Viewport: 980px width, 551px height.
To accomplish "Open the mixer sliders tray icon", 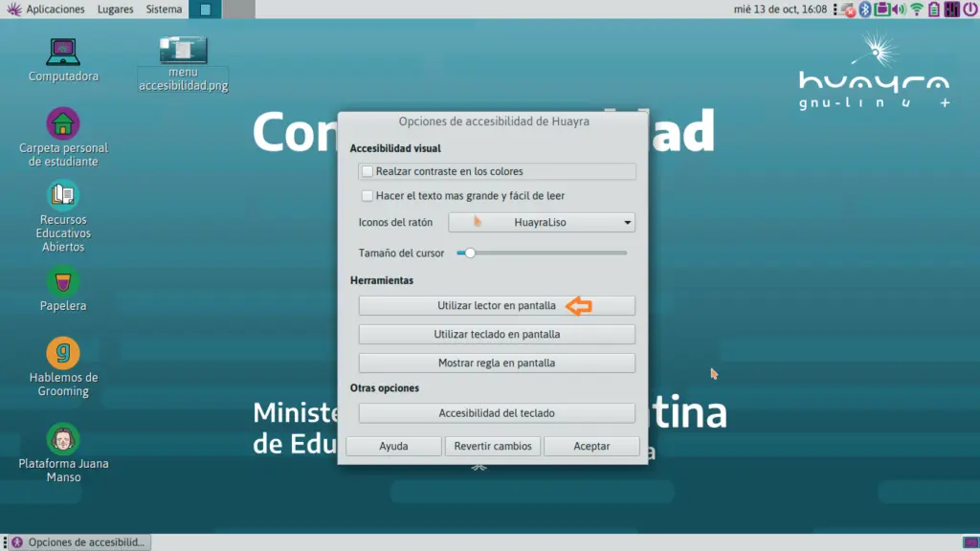I will tap(952, 10).
